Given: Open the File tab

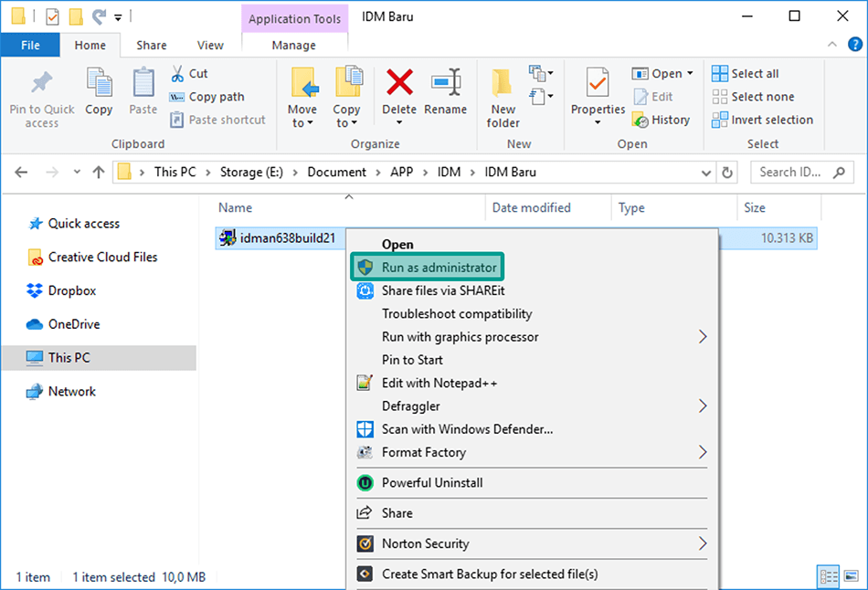Looking at the screenshot, I should (30, 46).
